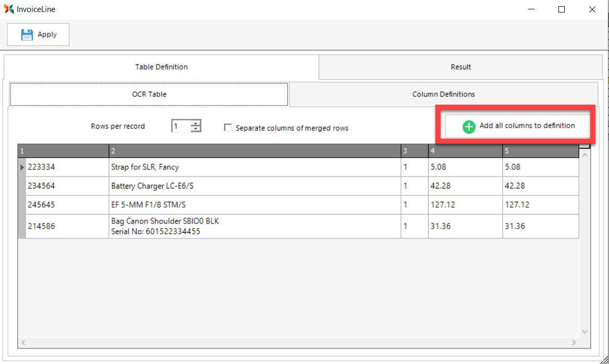Select the Table Definition tab
The height and width of the screenshot is (364, 609).
point(161,67)
